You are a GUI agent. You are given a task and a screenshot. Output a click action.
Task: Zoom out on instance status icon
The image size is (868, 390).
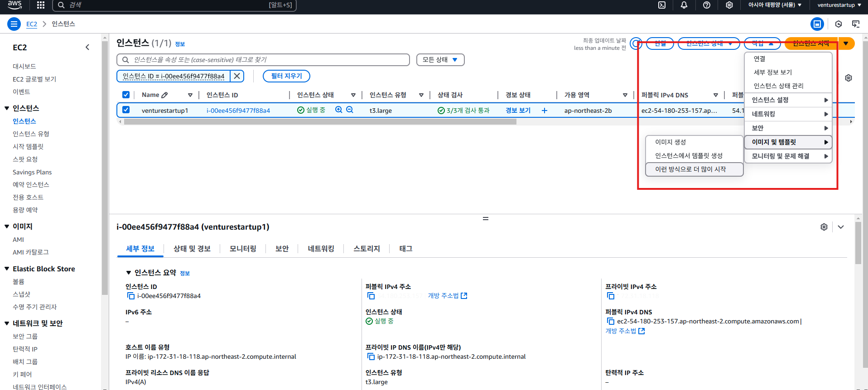click(350, 110)
